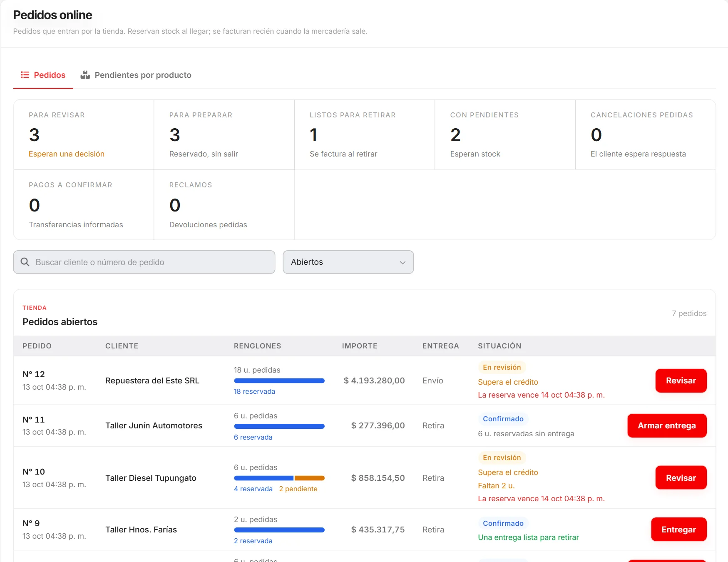Click 'Esperan una decisión' orange text

pos(67,154)
